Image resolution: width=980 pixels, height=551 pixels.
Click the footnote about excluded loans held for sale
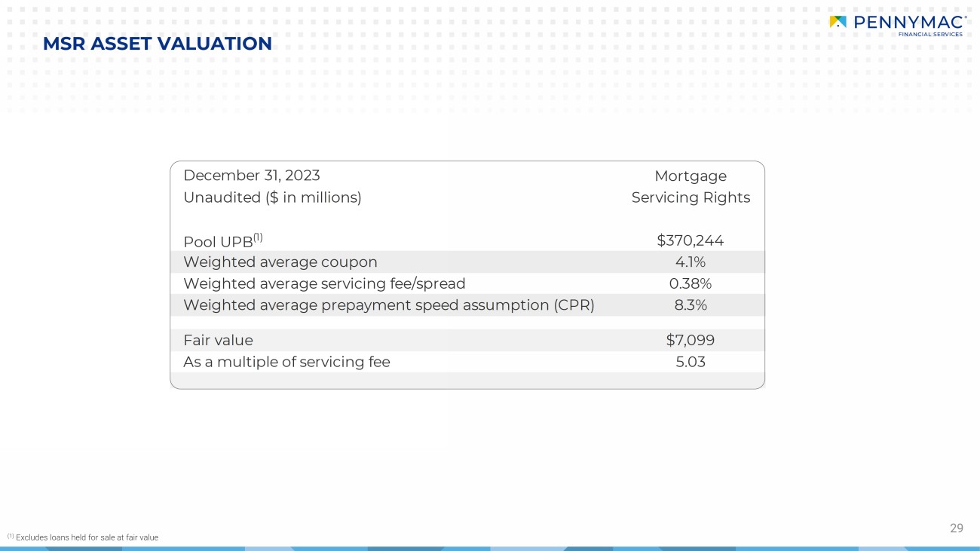[x=83, y=537]
